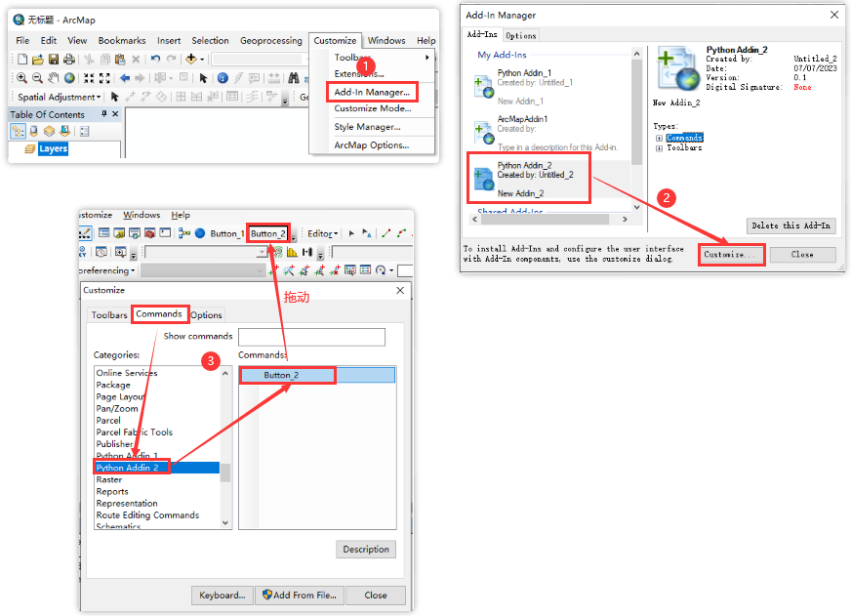Click the List By Selection icon
Image resolution: width=851 pixels, height=616 pixels.
(x=65, y=131)
